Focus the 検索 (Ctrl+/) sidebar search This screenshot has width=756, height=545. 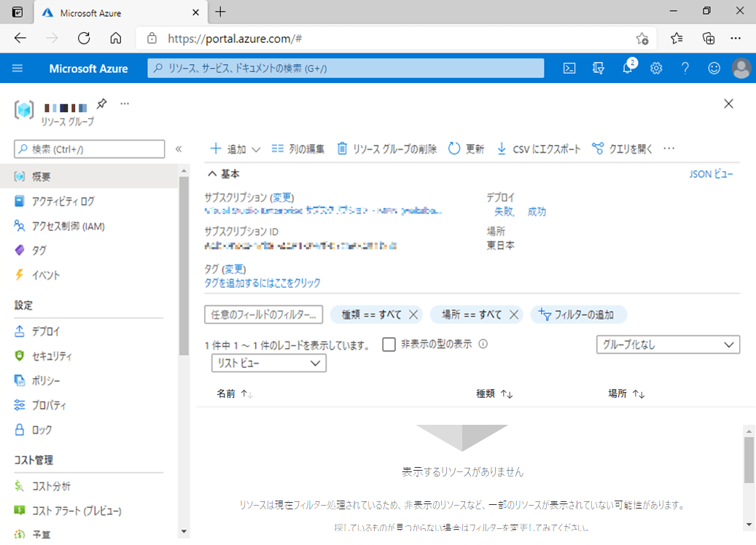pos(89,149)
